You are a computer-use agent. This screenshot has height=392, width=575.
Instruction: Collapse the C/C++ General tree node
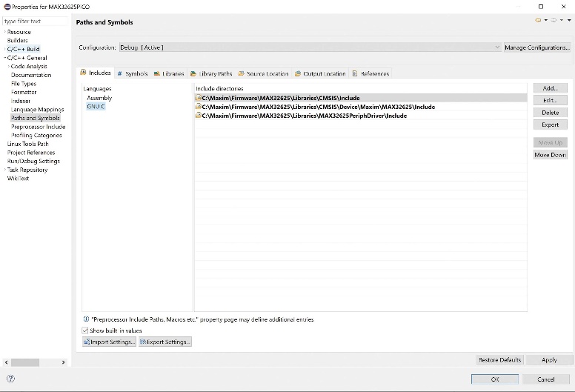point(4,58)
